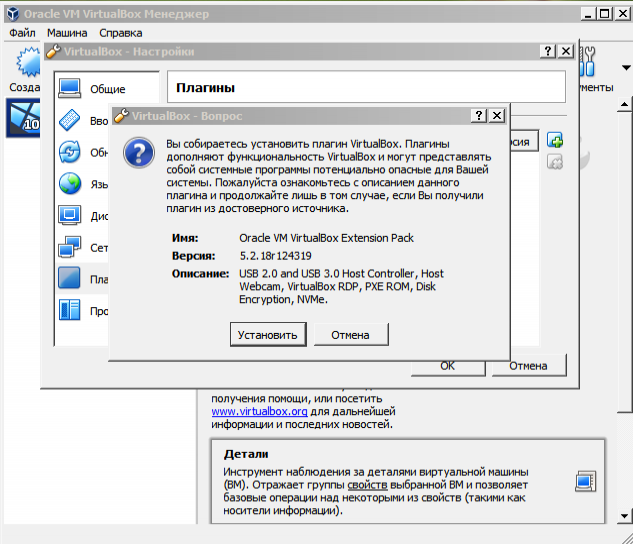
Task: Select the Windows 10 virtual machine thumbnail
Action: 23,117
